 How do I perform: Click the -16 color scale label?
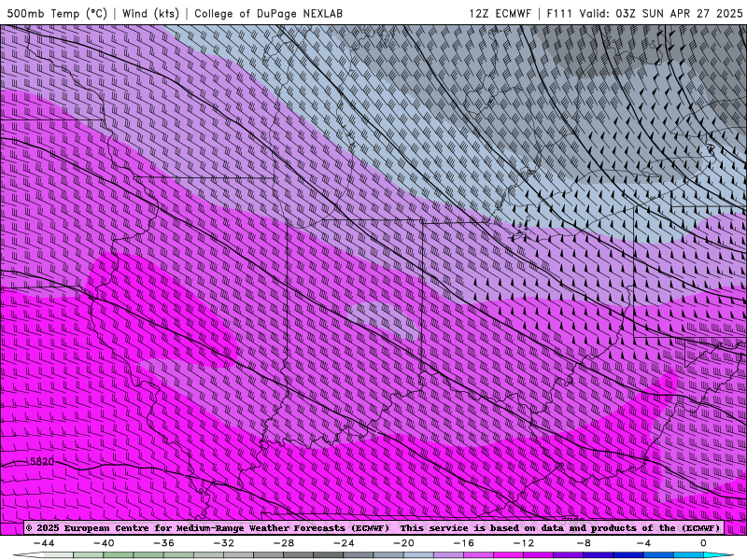pos(463,543)
